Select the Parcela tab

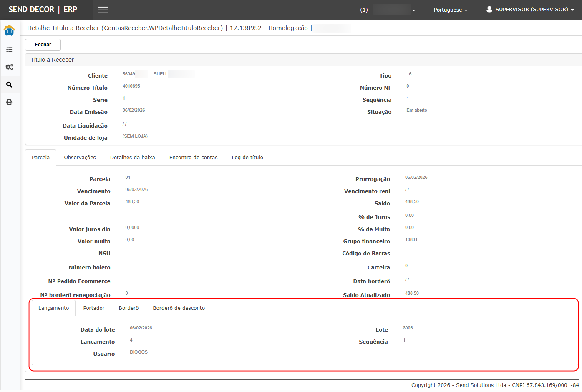[x=41, y=158]
